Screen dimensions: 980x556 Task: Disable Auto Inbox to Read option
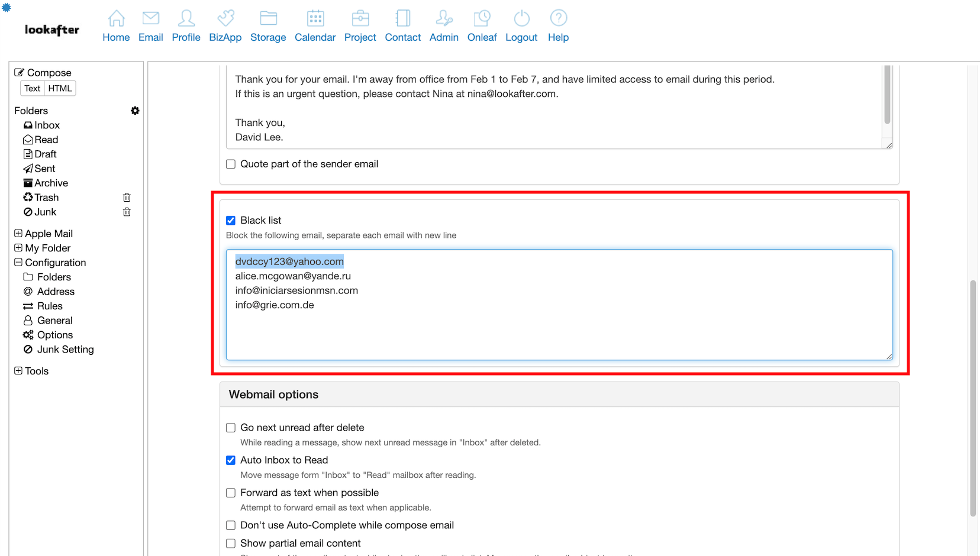231,460
